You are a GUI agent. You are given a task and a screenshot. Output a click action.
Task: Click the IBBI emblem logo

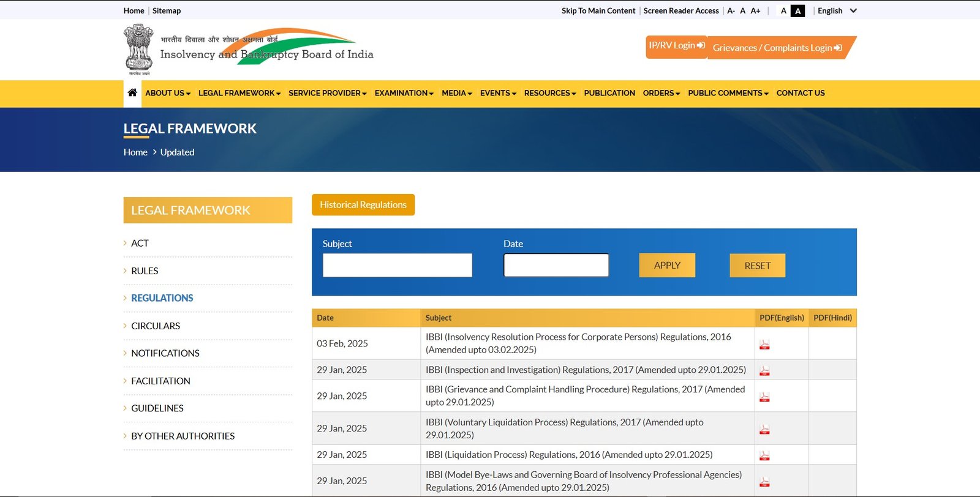tap(138, 50)
